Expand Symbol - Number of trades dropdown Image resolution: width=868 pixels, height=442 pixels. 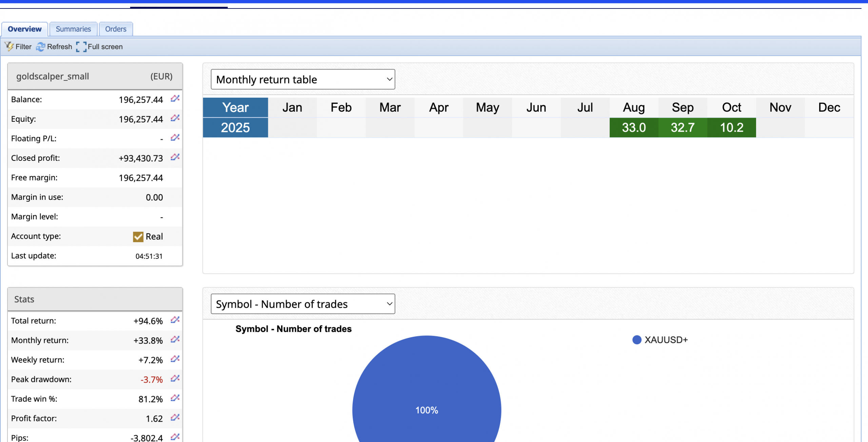pos(303,304)
